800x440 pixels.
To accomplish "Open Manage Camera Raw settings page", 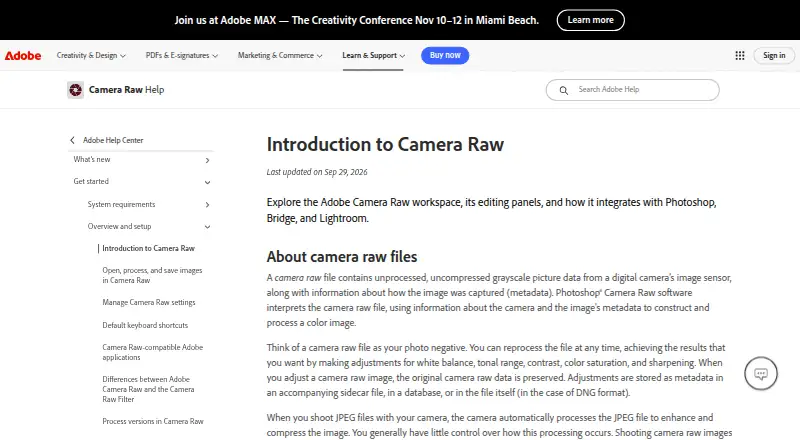I will point(148,302).
